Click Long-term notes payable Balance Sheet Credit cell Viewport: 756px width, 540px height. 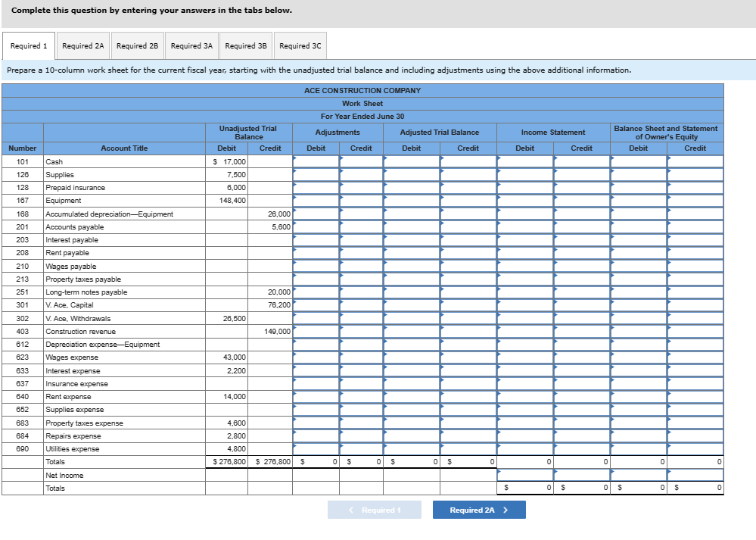tap(695, 292)
